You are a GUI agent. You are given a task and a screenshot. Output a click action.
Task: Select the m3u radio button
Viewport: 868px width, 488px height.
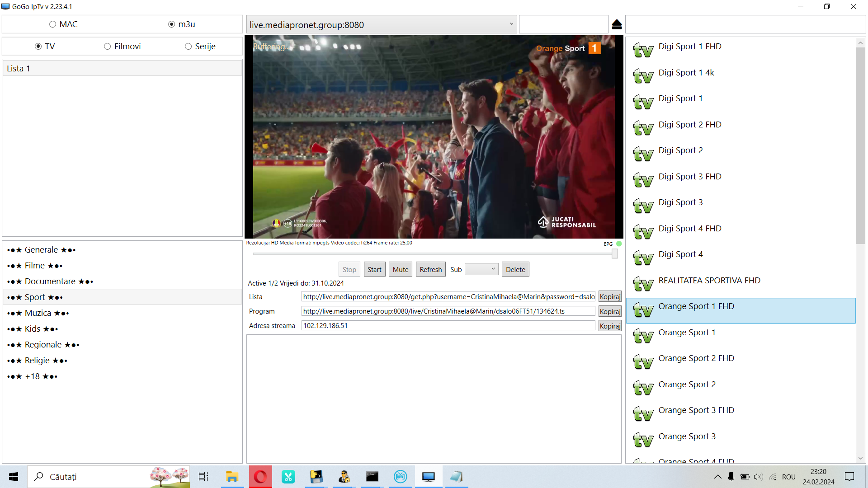tap(172, 24)
